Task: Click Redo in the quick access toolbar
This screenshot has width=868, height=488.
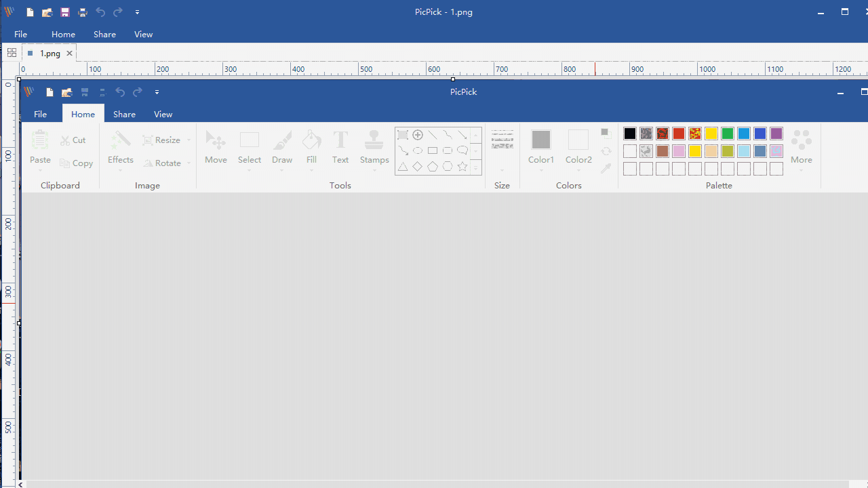Action: pyautogui.click(x=137, y=92)
